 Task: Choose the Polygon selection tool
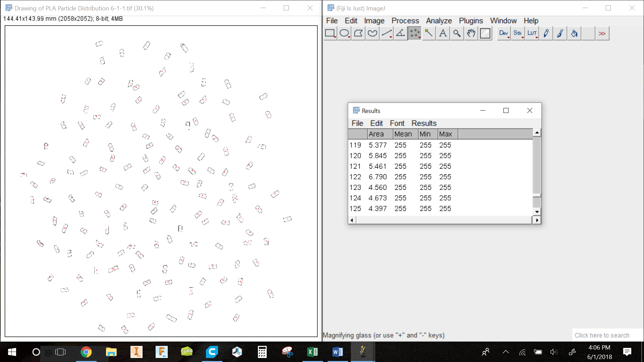359,33
